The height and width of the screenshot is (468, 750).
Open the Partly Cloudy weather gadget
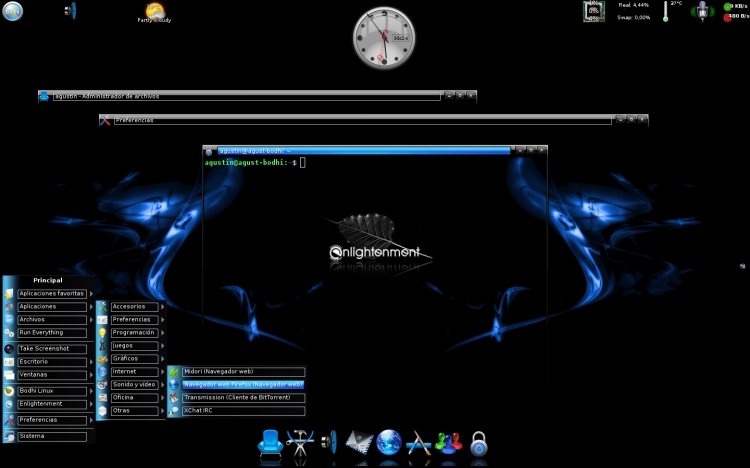(154, 12)
